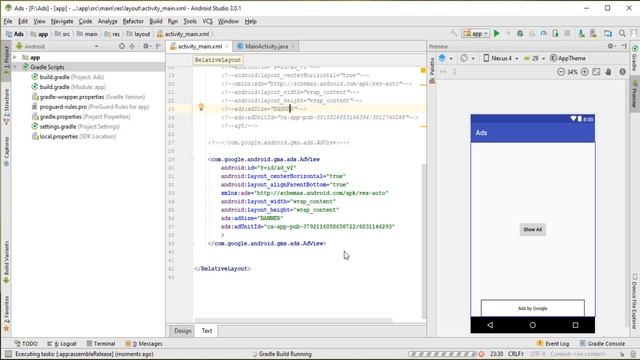Switch to the MainActivity.java editor tab
Screen dimensions: 640x360
tap(266, 47)
